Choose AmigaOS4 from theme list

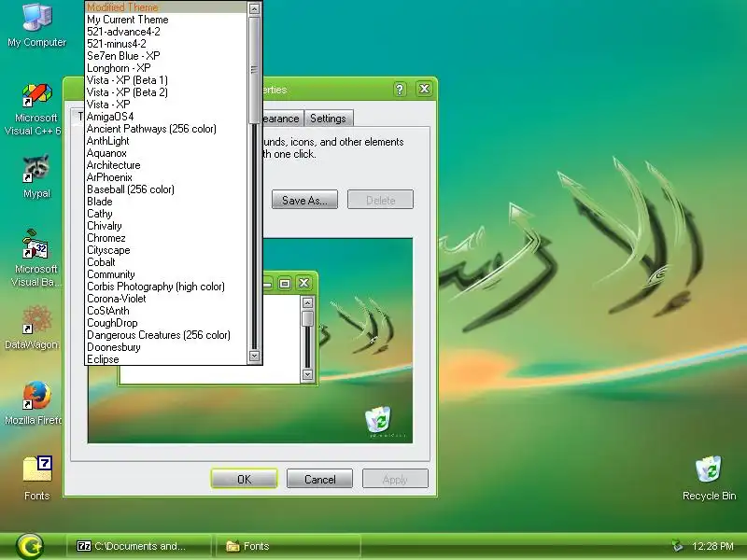[166, 117]
